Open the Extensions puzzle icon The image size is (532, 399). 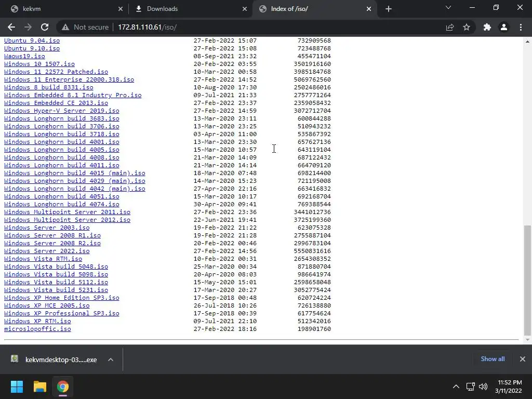[x=487, y=27]
